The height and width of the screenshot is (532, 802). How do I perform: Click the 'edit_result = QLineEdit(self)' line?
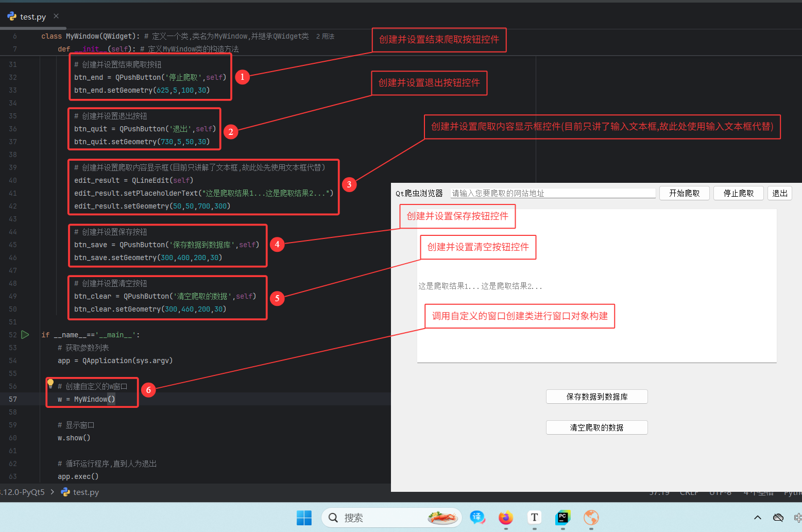(x=134, y=180)
